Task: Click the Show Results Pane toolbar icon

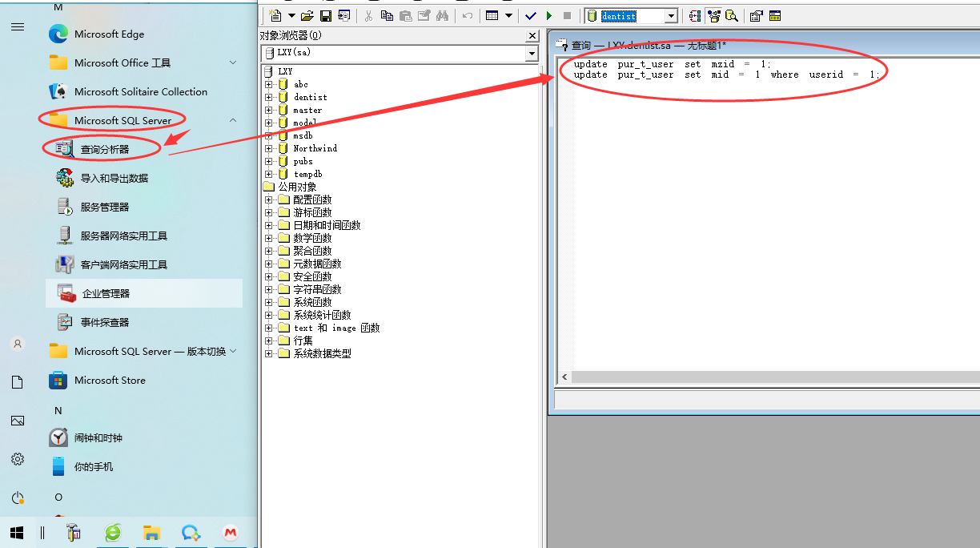Action: [x=775, y=16]
